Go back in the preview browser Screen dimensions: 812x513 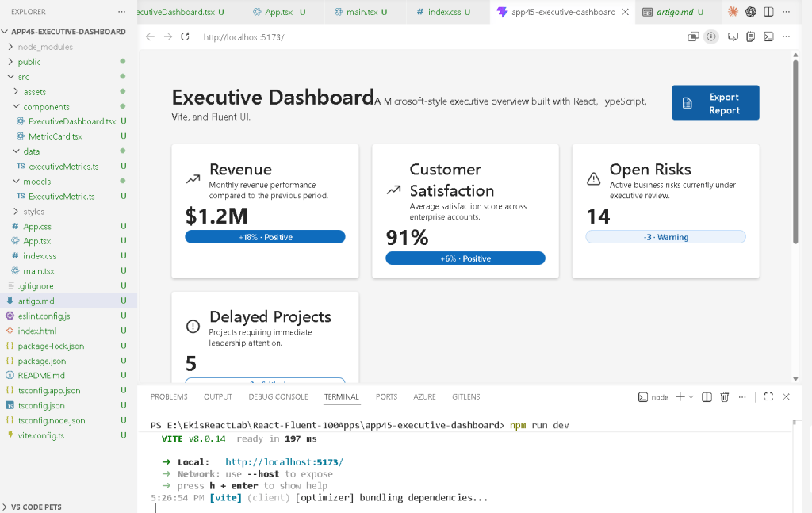tap(150, 36)
